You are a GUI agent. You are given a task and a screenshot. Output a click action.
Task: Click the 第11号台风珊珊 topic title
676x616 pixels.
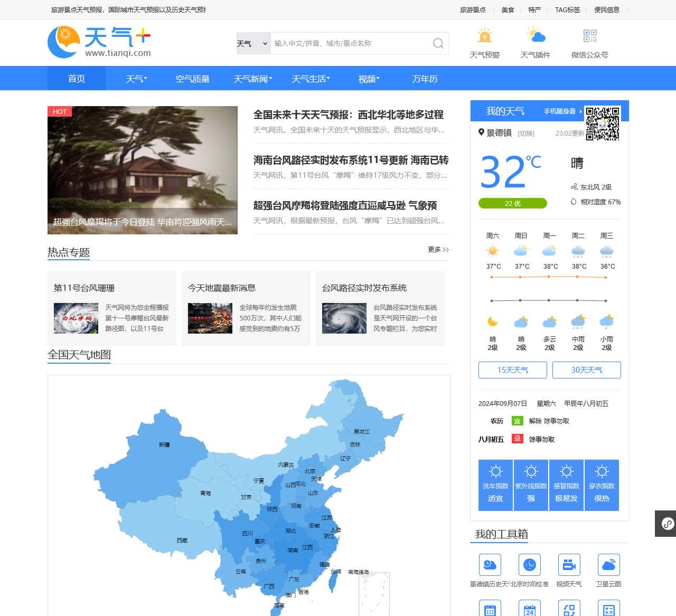pos(84,288)
